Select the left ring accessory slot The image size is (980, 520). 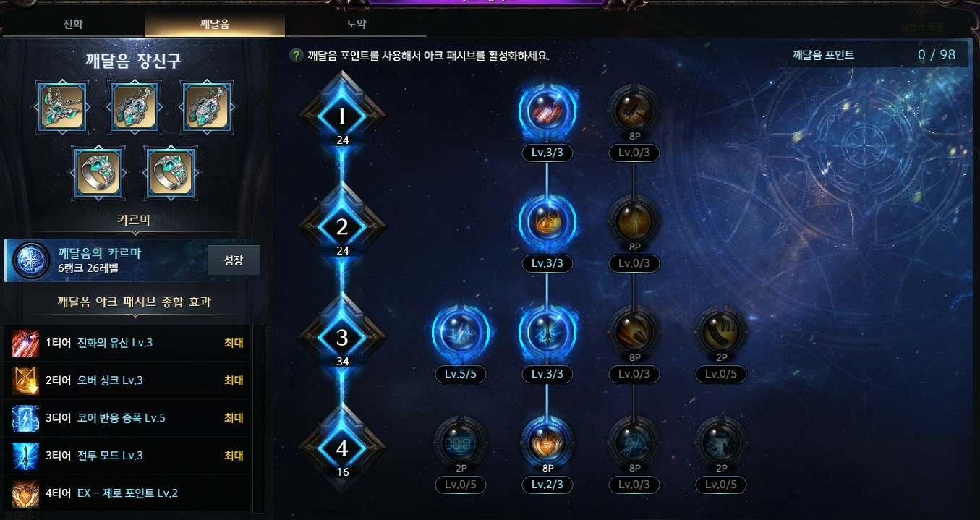98,174
